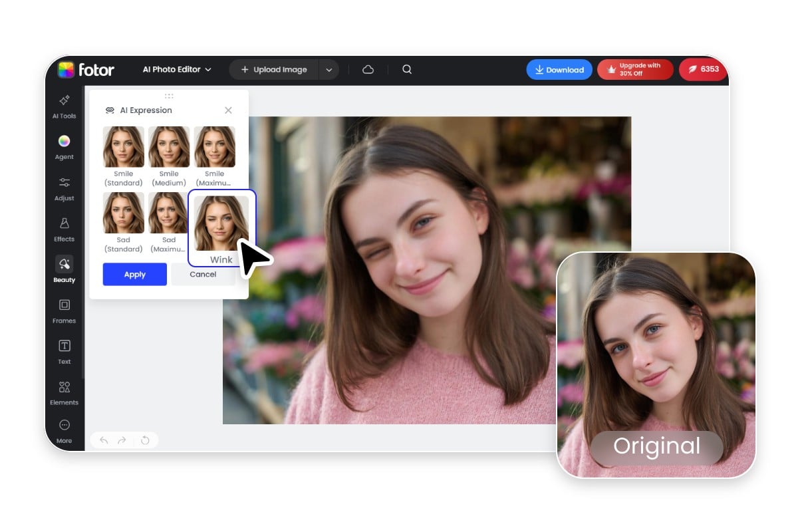
Task: Cancel the AI Expression edit
Action: (203, 274)
